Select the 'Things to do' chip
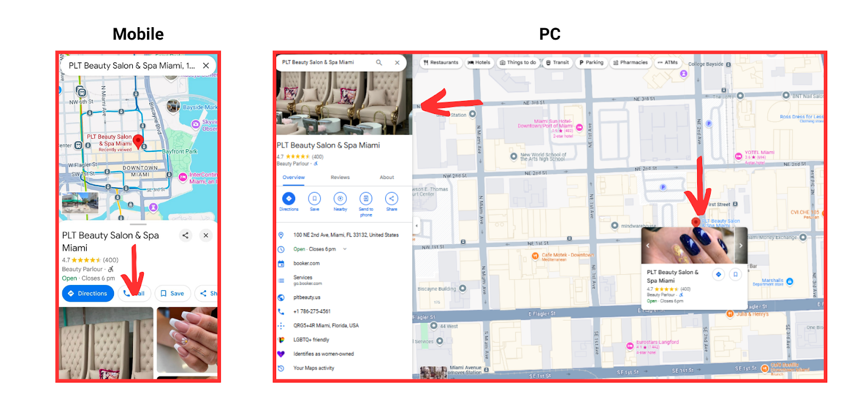This screenshot has height=407, width=868. [x=518, y=62]
